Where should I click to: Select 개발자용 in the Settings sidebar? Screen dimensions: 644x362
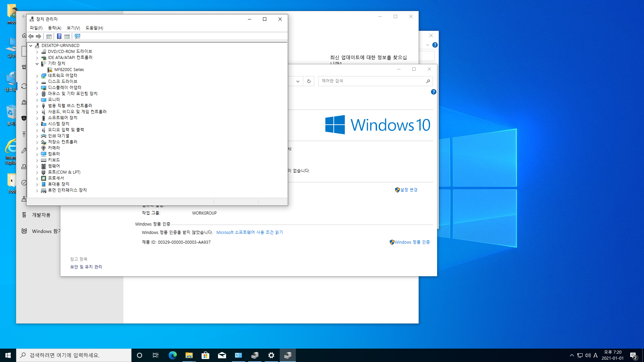pyautogui.click(x=41, y=215)
